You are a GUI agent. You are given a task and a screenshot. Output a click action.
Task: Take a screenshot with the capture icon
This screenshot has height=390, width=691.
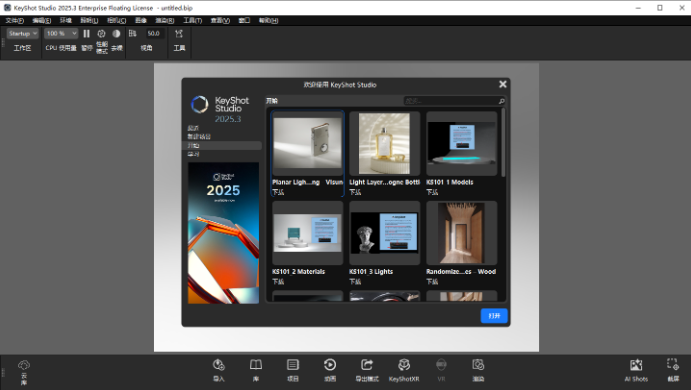click(673, 365)
